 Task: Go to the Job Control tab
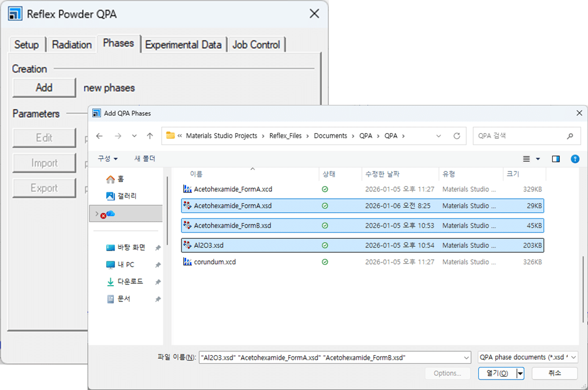pos(256,45)
